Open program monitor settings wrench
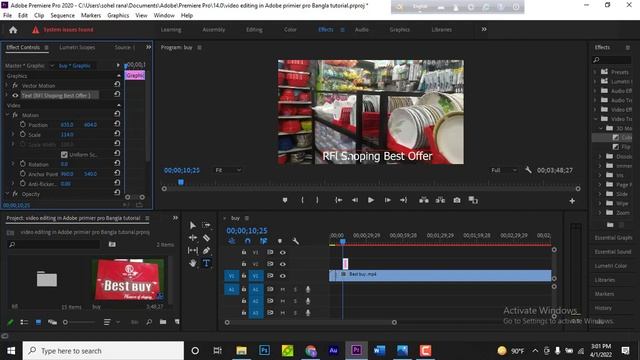 [x=528, y=169]
